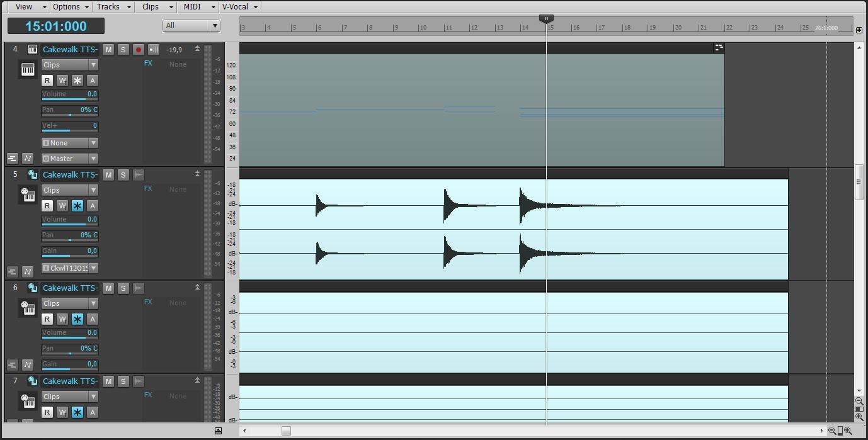The width and height of the screenshot is (868, 440).
Task: Zoom in horizontally with the bottom magnifier
Action: click(x=848, y=431)
